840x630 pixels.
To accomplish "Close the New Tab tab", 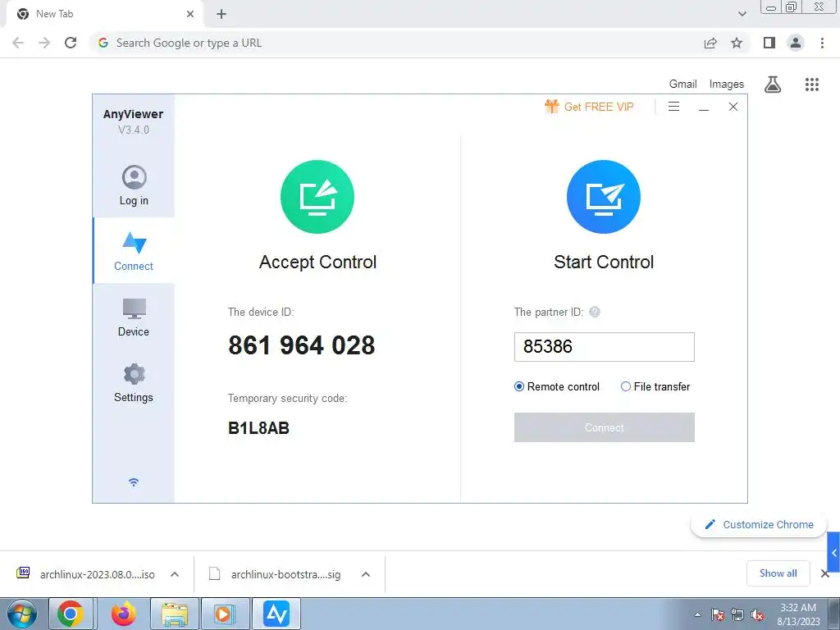I will pos(190,14).
